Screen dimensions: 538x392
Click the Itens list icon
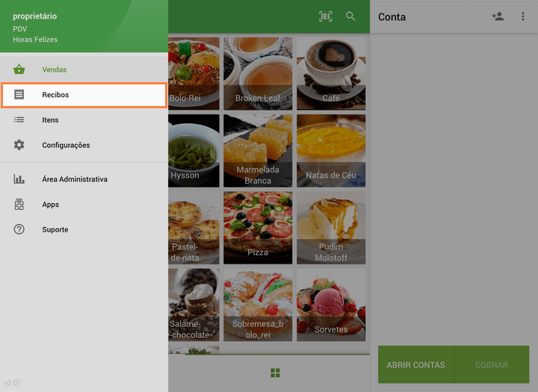pos(19,119)
